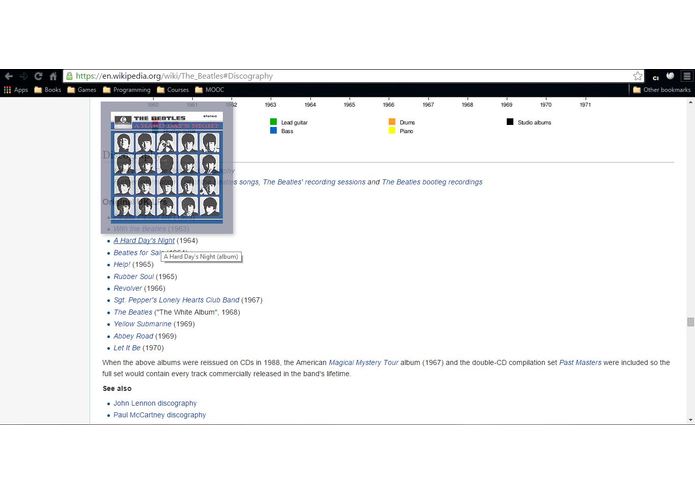This screenshot has width=695, height=494.
Task: Open The Beatles White Album link
Action: [133, 312]
